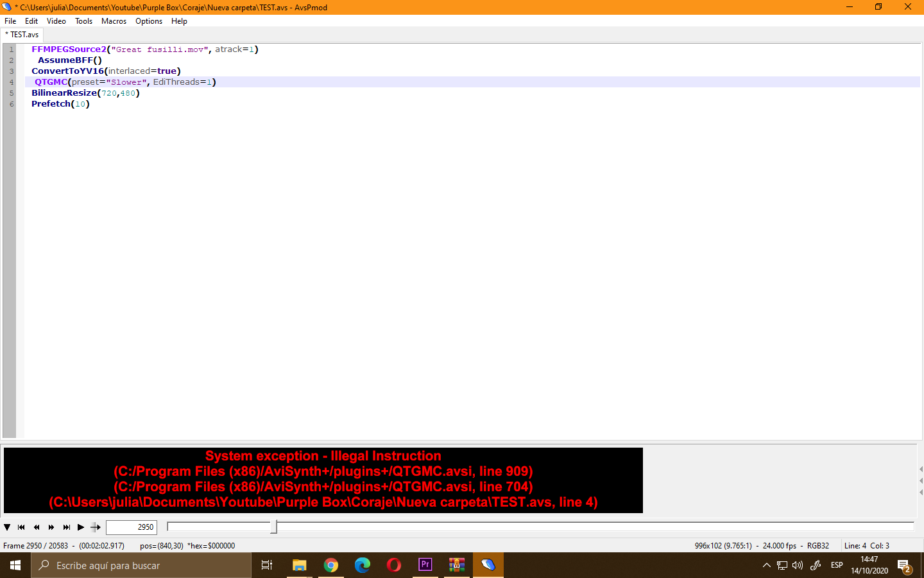Click the video seek slider handle
Screen dimensions: 924x578
tap(274, 527)
